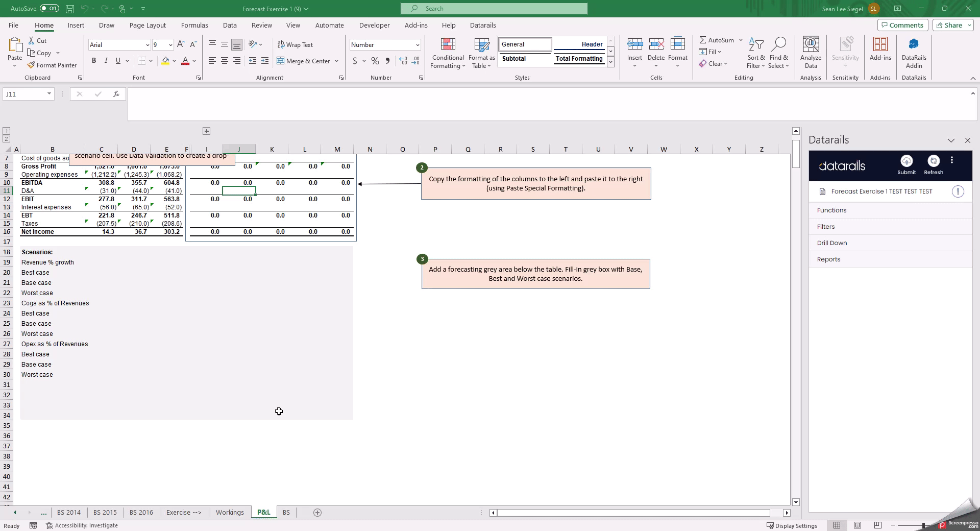
Task: Toggle Wrap Text
Action: point(295,44)
